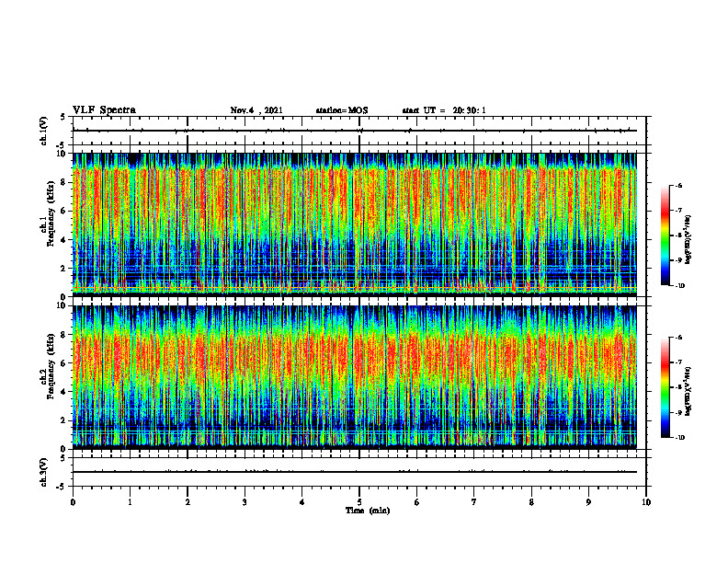Click the ch.2 color bar log(PSD) label

[x=688, y=391]
